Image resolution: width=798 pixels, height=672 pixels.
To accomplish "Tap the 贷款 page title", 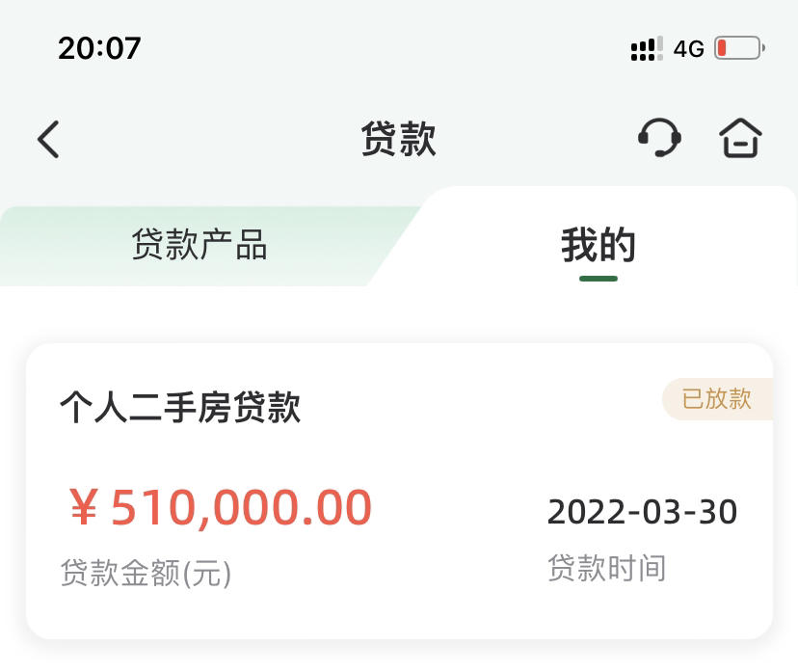I will [398, 139].
